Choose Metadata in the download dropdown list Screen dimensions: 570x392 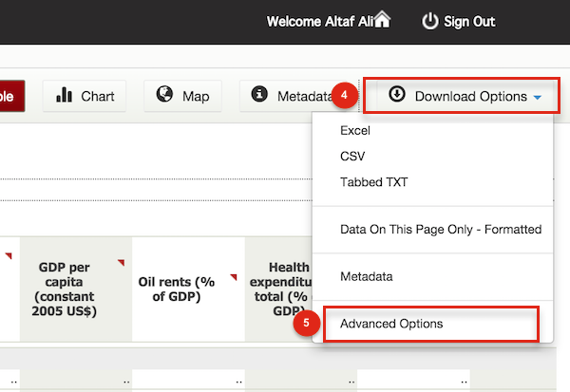point(367,276)
